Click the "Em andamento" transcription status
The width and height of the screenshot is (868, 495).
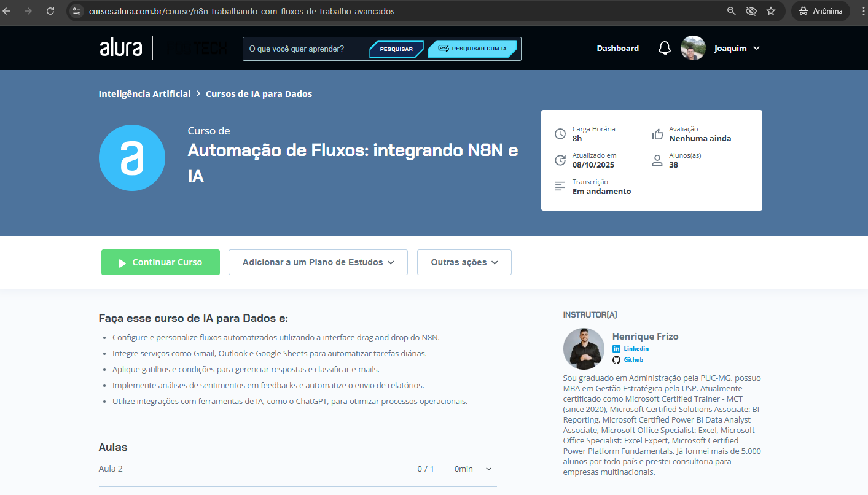pos(602,192)
